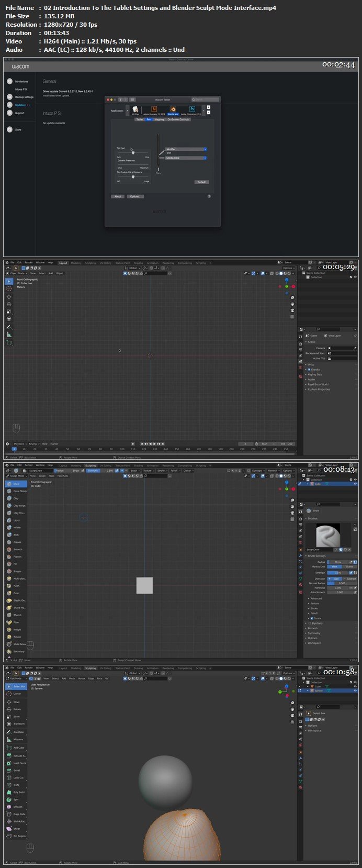This screenshot has width=362, height=868.
Task: Select the Slide Relax sculpt brush
Action: [x=16, y=644]
